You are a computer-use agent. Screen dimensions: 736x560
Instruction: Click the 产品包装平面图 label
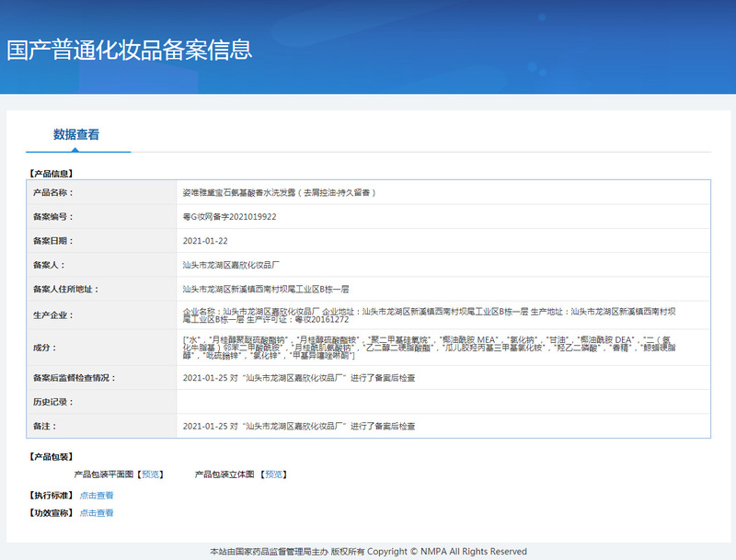tap(104, 474)
